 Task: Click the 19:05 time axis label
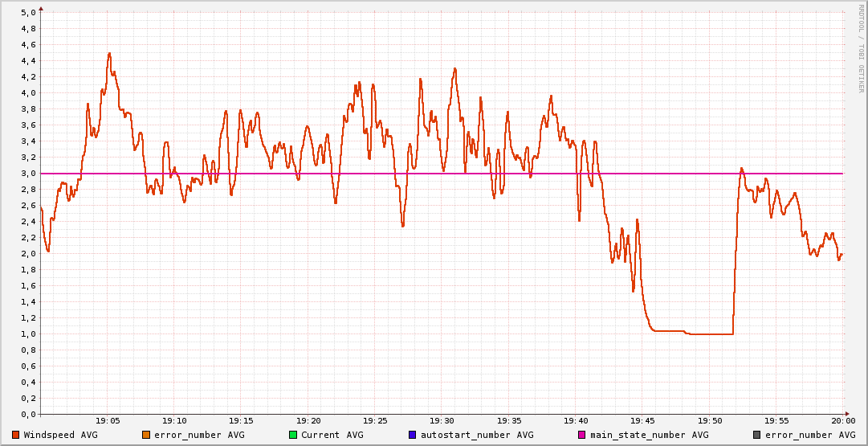[x=108, y=420]
